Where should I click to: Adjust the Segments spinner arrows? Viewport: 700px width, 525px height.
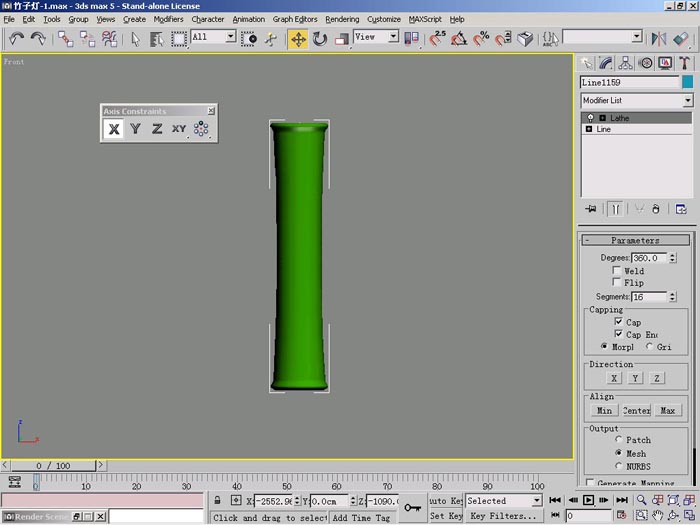[x=672, y=296]
